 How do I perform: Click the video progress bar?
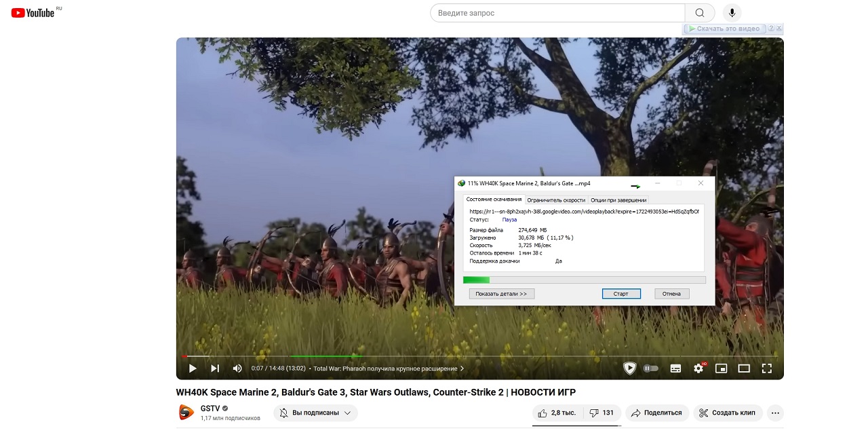pyautogui.click(x=479, y=356)
